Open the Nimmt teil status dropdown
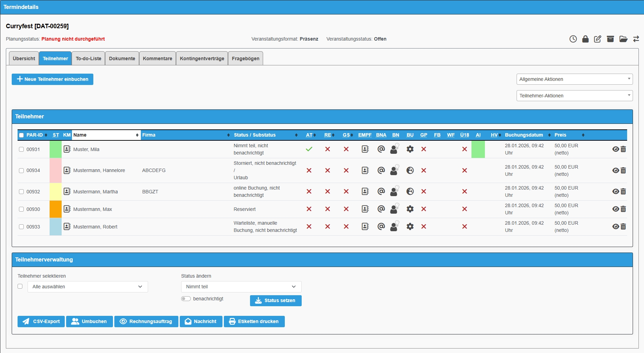Screen dimensions: 644x353 [x=241, y=287]
